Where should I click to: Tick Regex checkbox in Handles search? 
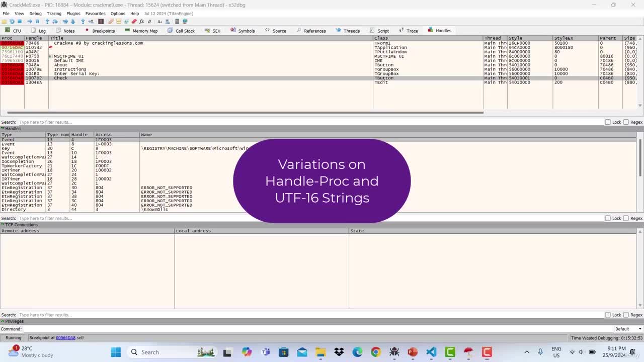tap(626, 218)
